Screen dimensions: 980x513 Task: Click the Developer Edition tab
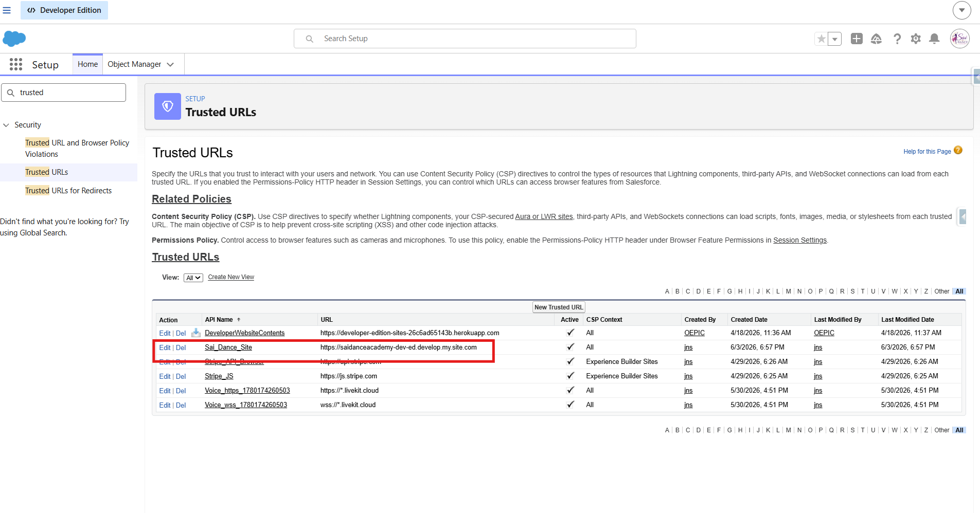pos(64,10)
